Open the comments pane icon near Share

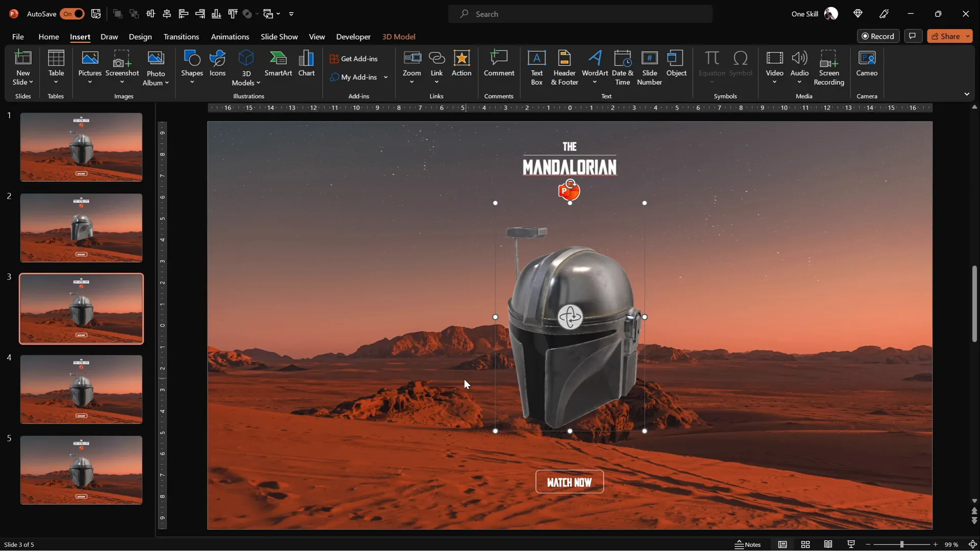pyautogui.click(x=913, y=36)
